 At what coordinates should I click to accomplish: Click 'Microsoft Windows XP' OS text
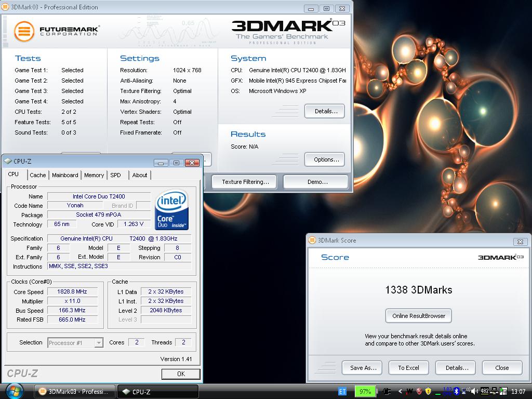[277, 91]
